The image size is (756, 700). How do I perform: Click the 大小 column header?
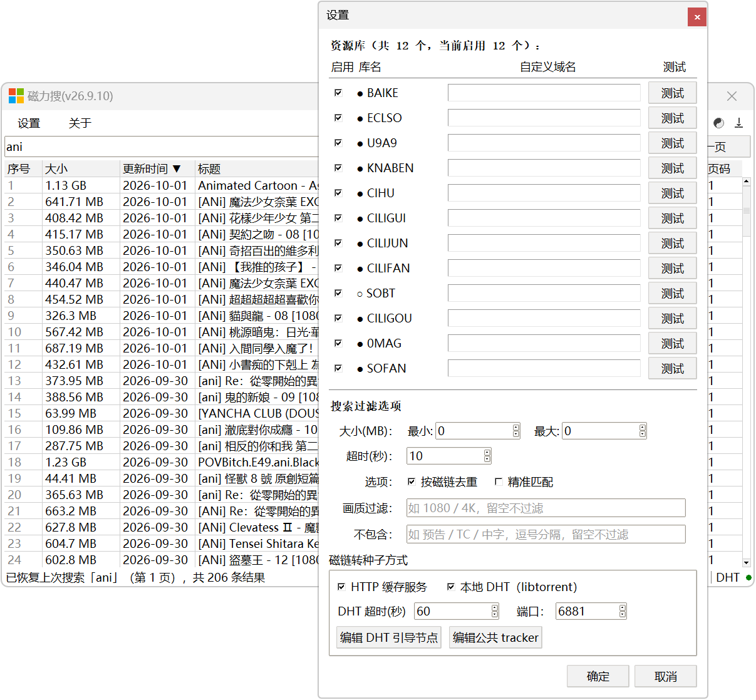click(81, 169)
